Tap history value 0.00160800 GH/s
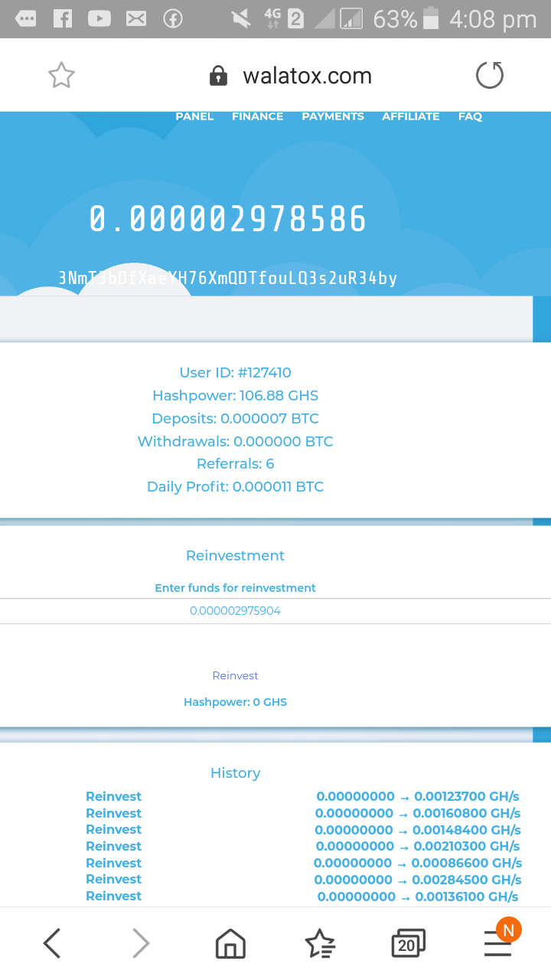Screen dimensions: 551x980 pos(467,814)
